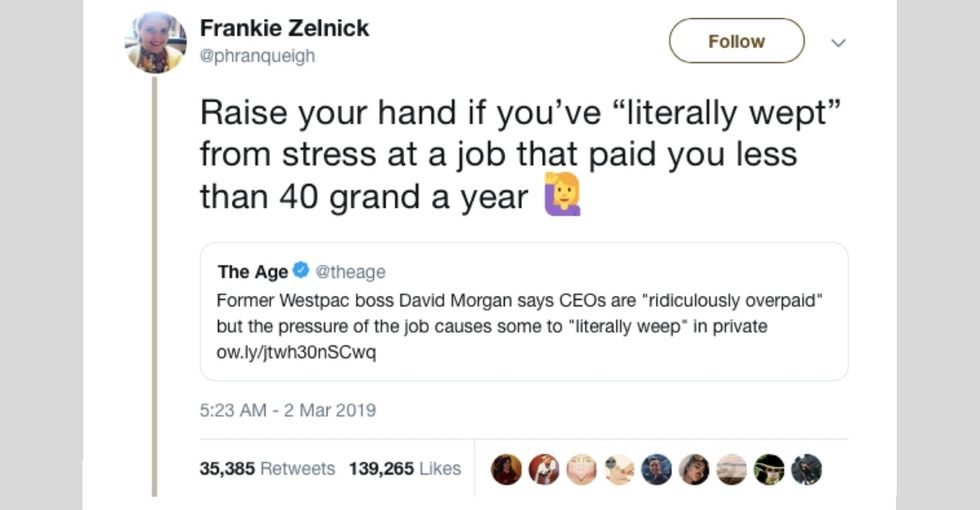Open the ow.ly/jtwh30nSCwq link

pyautogui.click(x=296, y=353)
